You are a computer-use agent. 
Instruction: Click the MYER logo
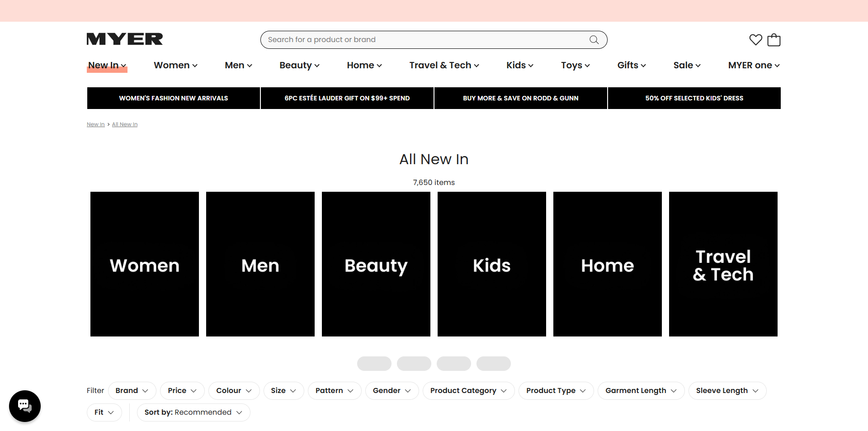coord(125,39)
